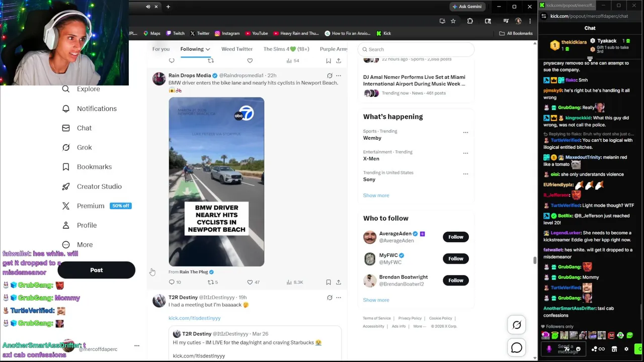
Task: Click Ask Gemini button in Chrome
Action: coord(467,7)
